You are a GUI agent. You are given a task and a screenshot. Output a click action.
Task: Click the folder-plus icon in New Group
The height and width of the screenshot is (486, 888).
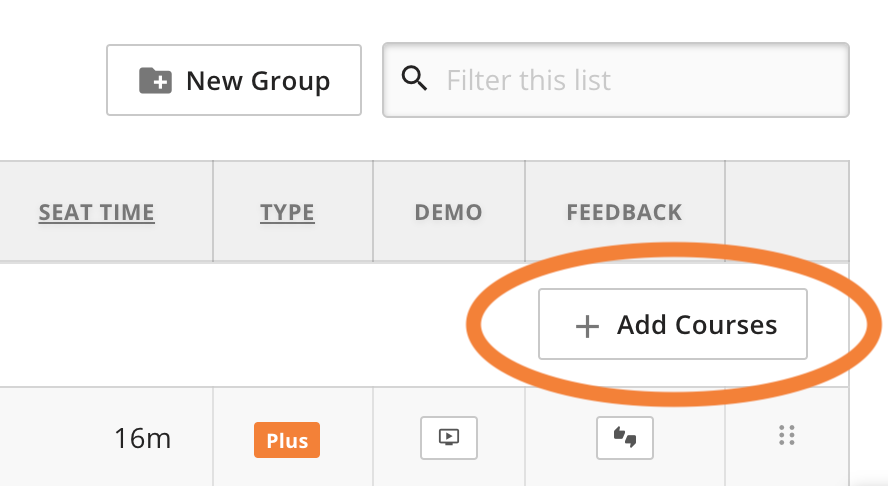(155, 80)
